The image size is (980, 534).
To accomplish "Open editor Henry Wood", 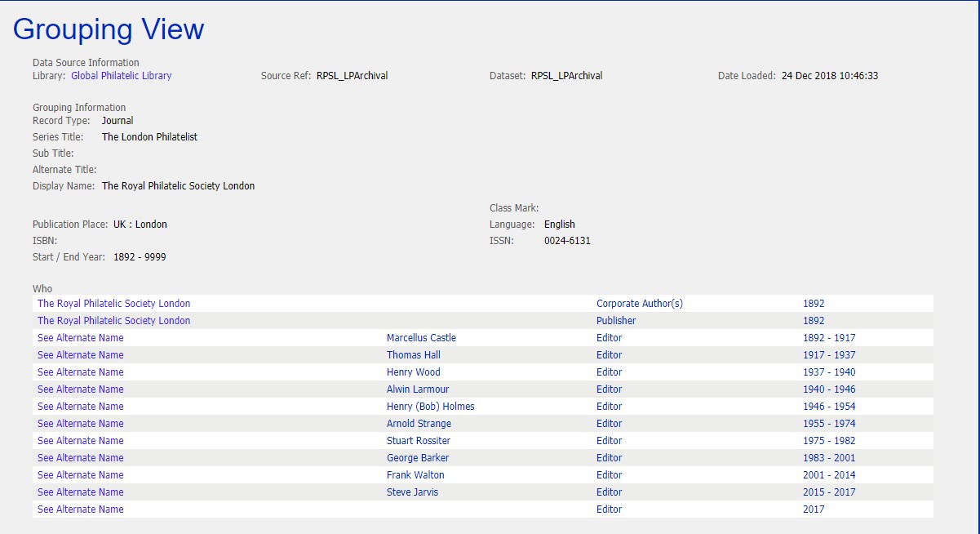I will pos(414,372).
